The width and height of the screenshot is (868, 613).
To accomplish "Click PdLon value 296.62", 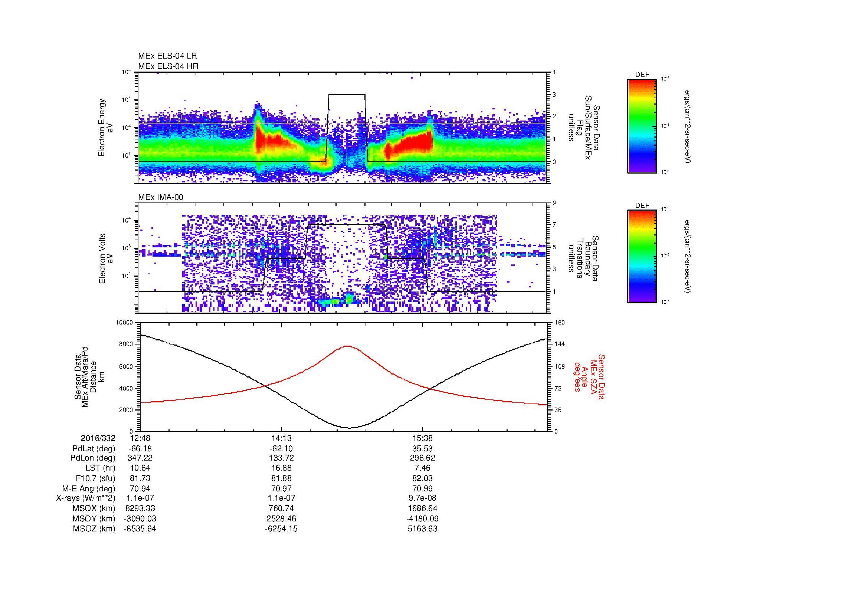I will [x=423, y=458].
